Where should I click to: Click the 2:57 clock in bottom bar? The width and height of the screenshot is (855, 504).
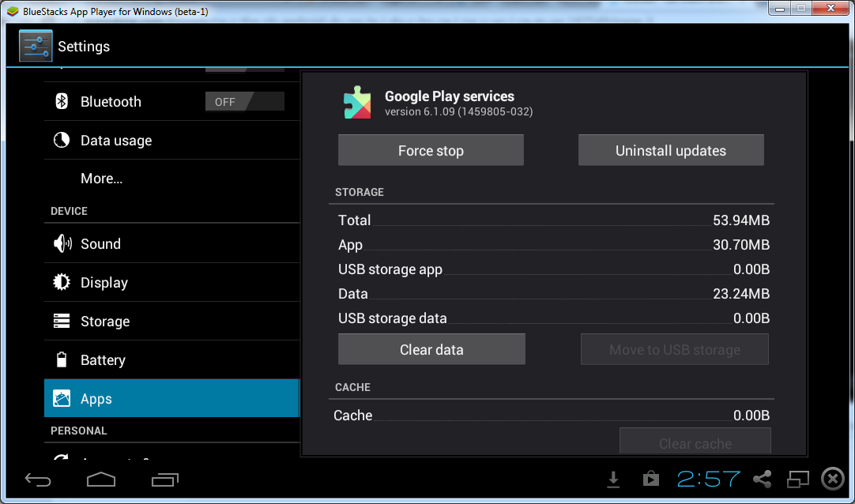coord(708,479)
